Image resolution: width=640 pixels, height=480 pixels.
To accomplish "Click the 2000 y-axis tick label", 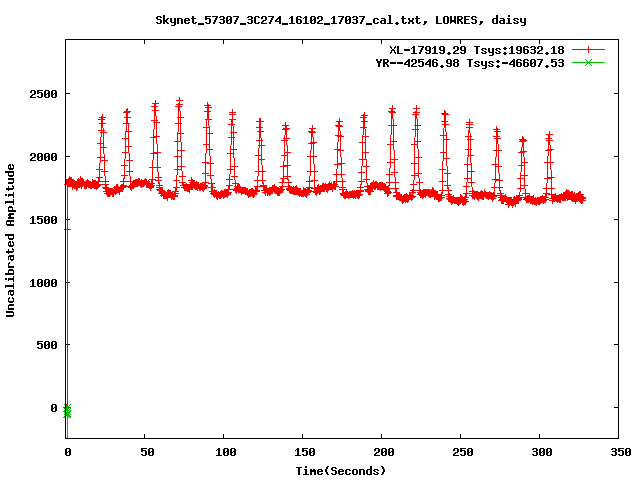I will point(43,157).
